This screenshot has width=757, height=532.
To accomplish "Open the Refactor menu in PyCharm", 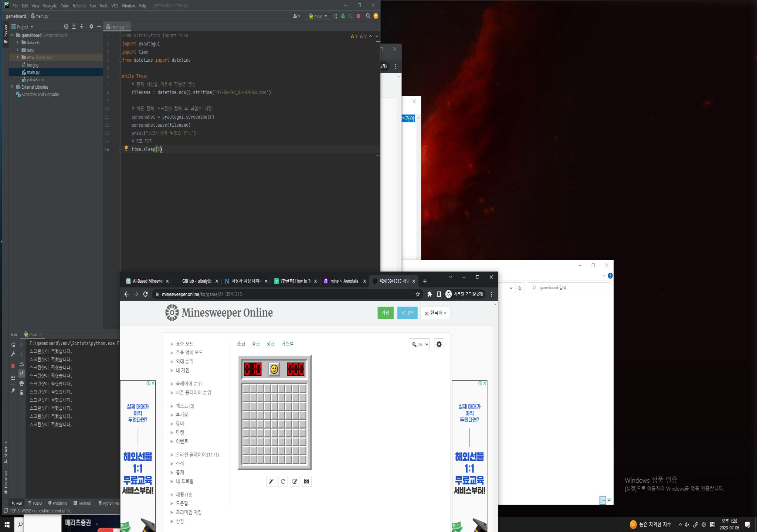I will pos(79,6).
